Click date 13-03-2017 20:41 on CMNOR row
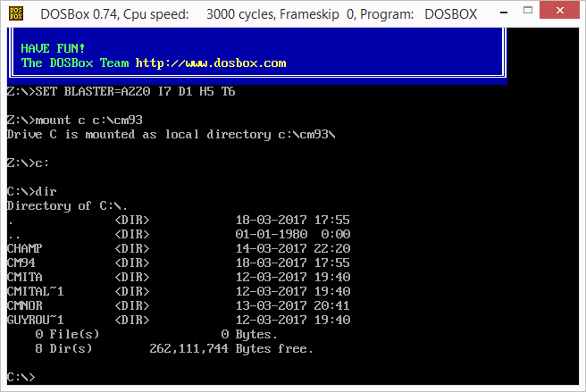 pos(293,305)
